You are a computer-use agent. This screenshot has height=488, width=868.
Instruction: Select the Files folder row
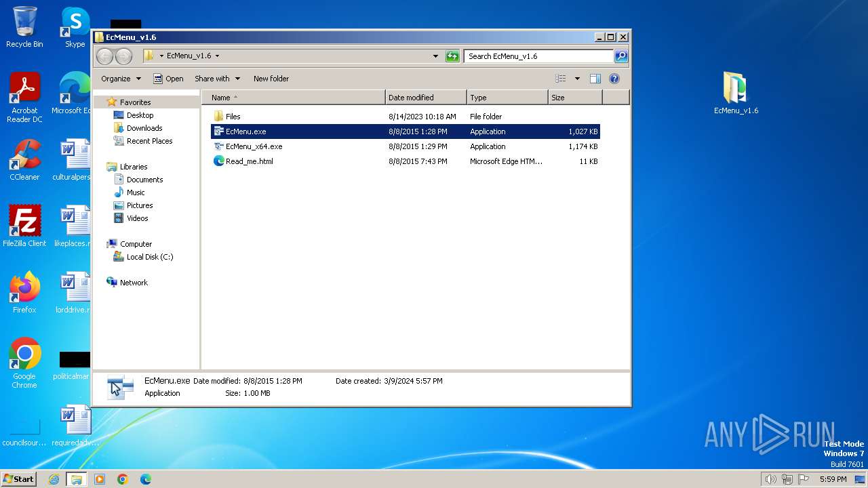(406, 117)
